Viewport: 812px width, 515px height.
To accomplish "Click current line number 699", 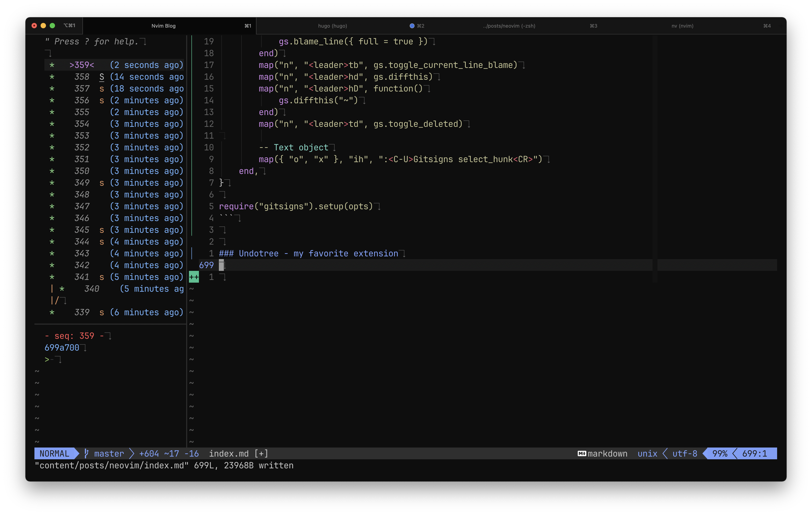I will 206,265.
